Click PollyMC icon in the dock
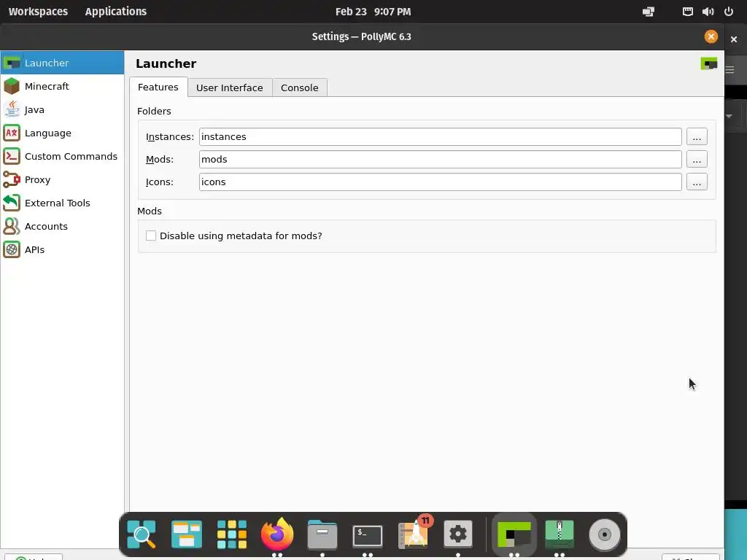The height and width of the screenshot is (560, 747). click(x=514, y=534)
